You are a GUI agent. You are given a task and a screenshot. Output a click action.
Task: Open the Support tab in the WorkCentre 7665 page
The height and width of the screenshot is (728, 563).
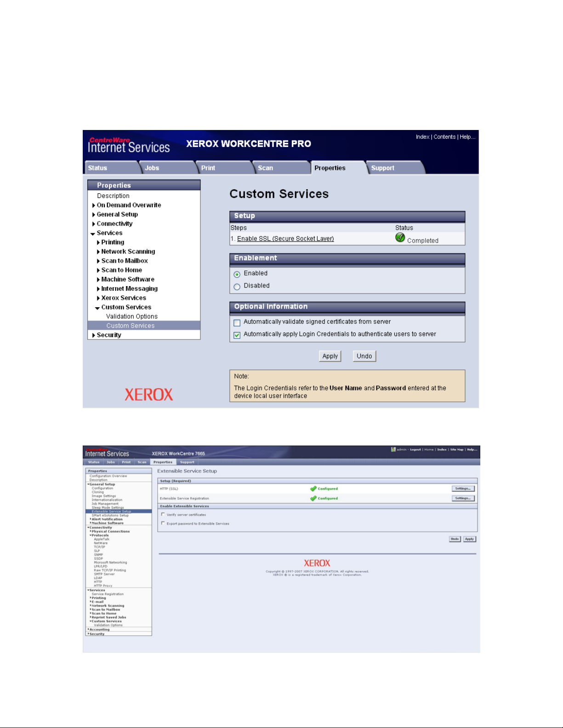tap(187, 462)
